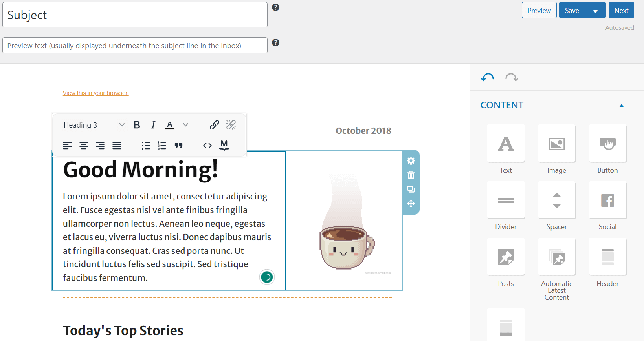The height and width of the screenshot is (341, 644).
Task: Toggle bold formatting in text toolbar
Action: click(x=137, y=125)
